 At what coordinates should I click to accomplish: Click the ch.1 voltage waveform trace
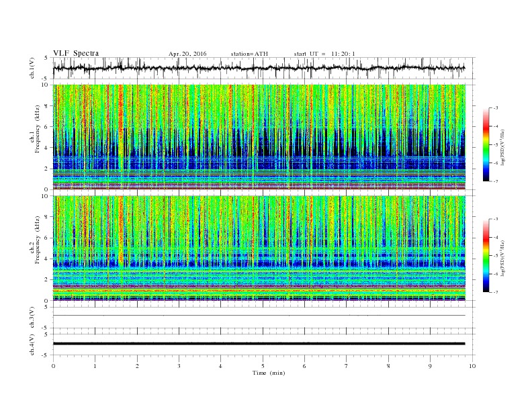[259, 68]
